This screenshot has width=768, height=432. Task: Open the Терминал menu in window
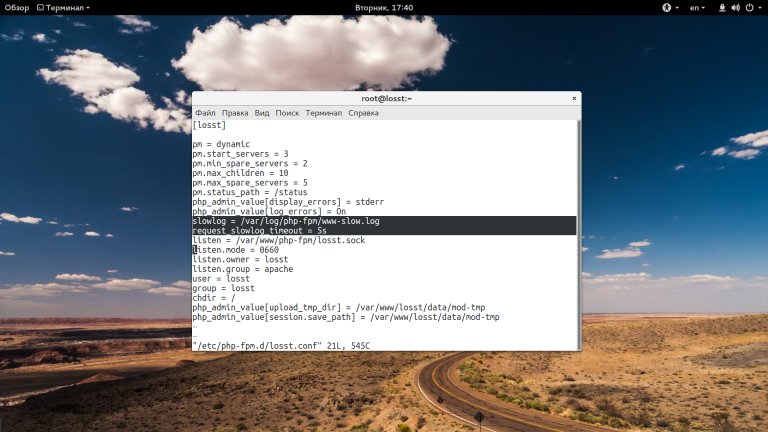coord(323,113)
